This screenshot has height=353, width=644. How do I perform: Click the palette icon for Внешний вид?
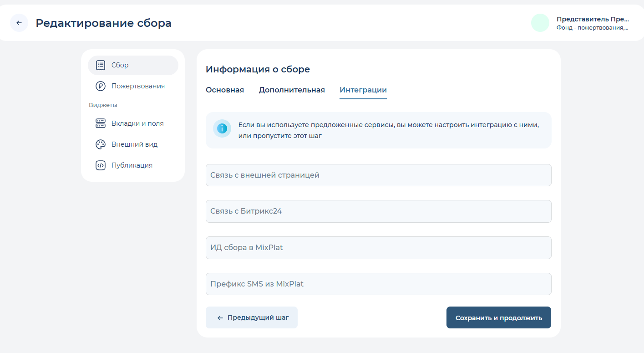101,144
